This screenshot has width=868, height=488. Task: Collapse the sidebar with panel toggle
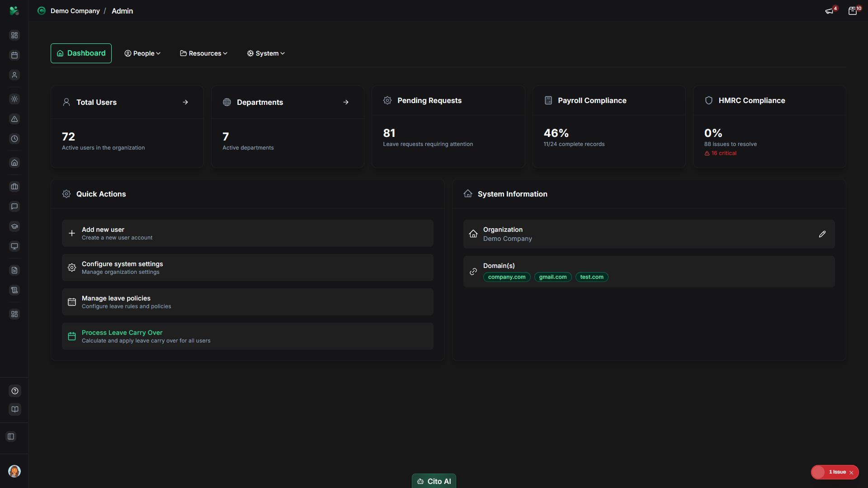(x=10, y=436)
